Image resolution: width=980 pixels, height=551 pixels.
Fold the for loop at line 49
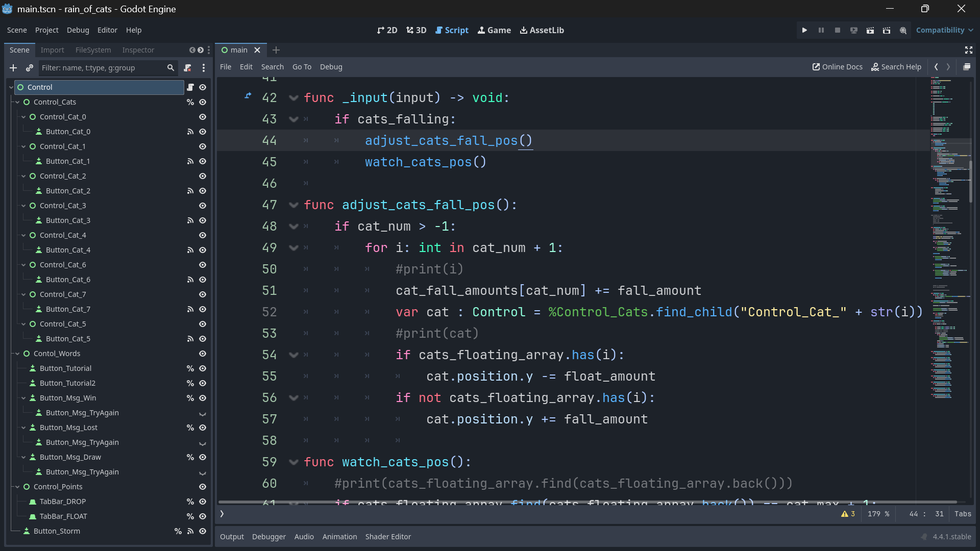pos(293,248)
